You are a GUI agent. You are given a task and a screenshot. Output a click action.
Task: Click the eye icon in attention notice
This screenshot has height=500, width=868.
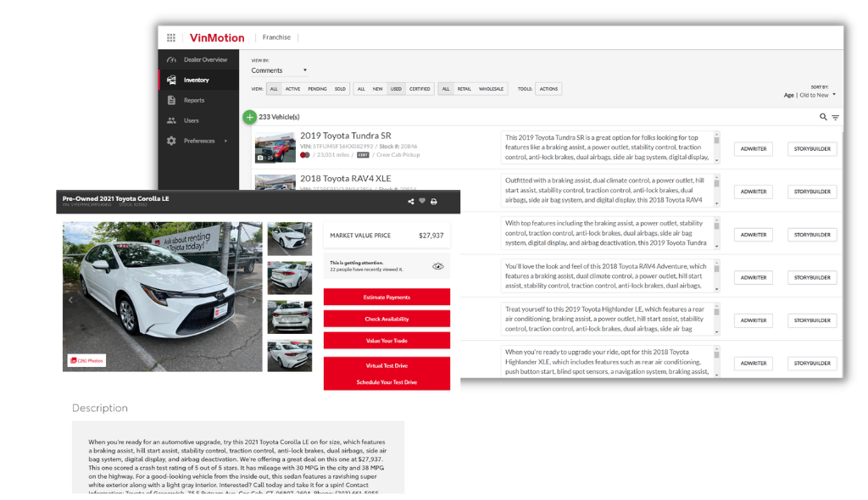(438, 266)
